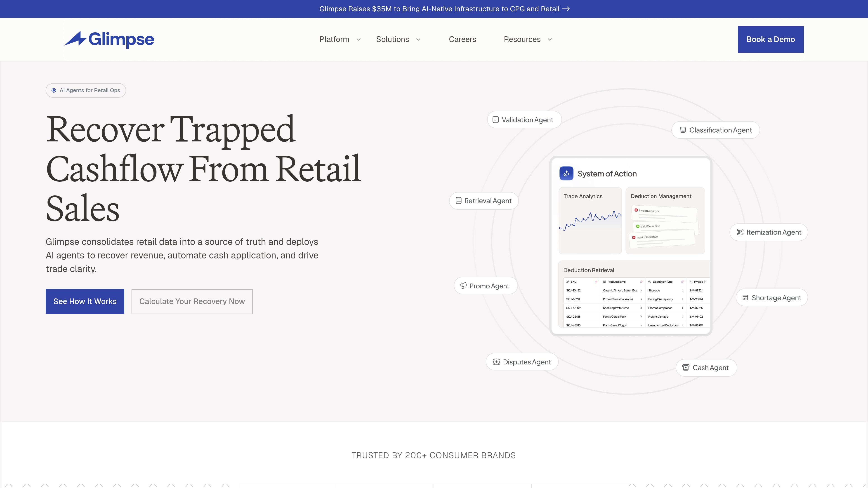Click the Book a Demo button

tap(770, 39)
